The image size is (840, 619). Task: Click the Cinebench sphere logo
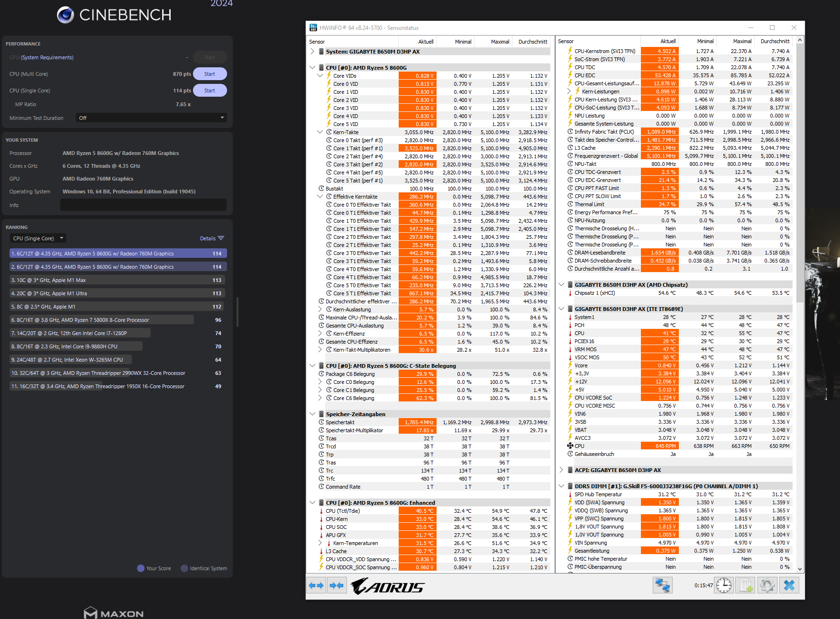[x=65, y=15]
